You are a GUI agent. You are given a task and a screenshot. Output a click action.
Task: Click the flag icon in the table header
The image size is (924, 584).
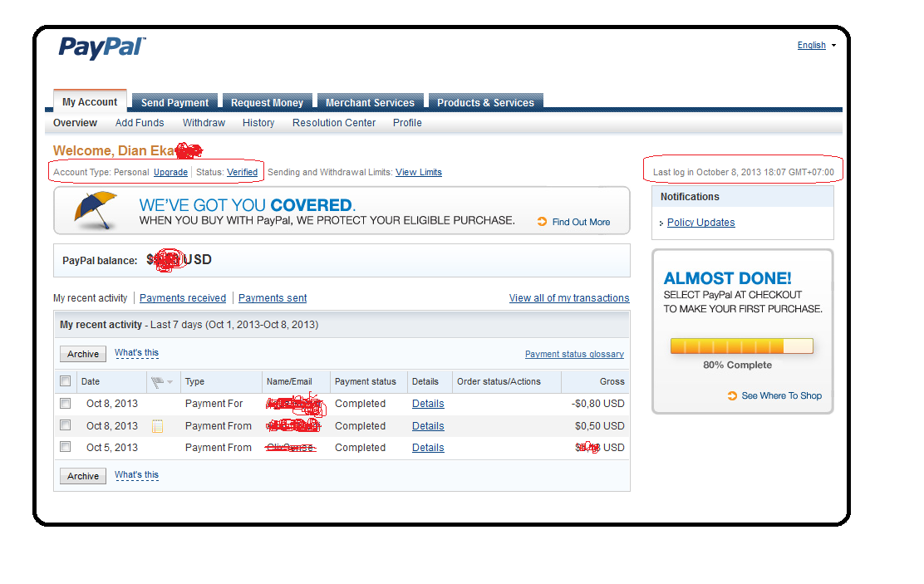coord(157,382)
